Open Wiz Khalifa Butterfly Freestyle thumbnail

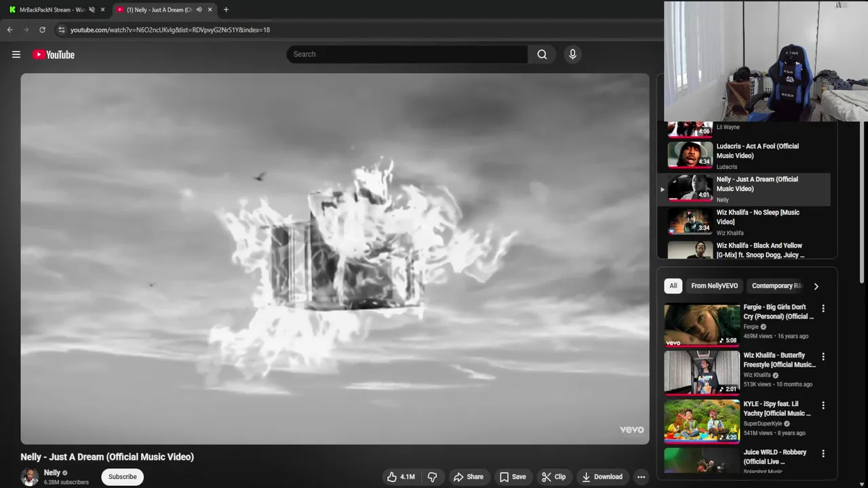[702, 373]
